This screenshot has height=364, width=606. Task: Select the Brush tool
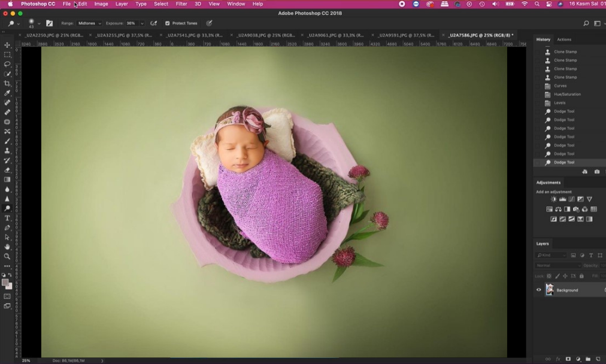(7, 141)
